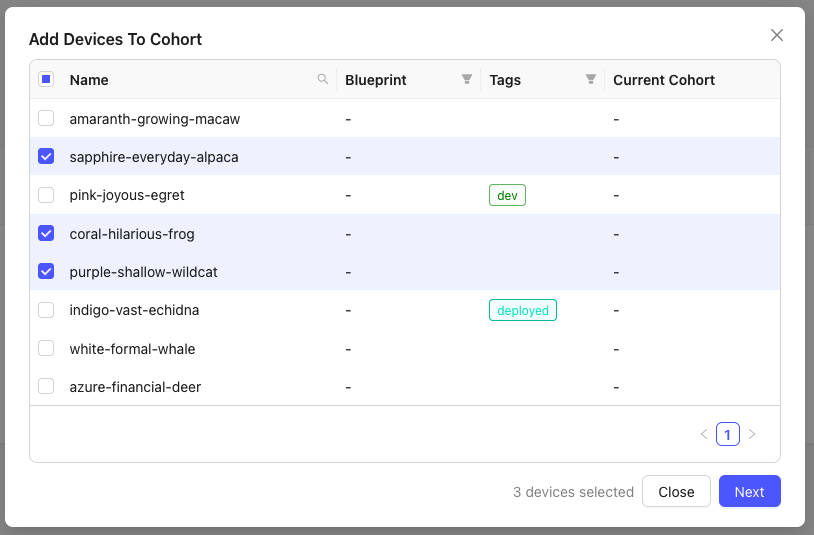Click the azure-financial-deer device name

(x=135, y=387)
